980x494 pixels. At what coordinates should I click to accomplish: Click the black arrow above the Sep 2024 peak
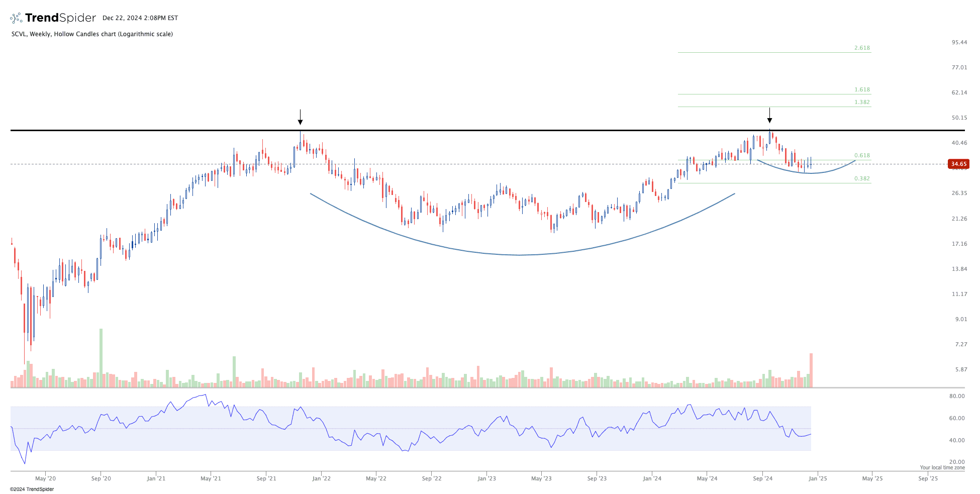coord(769,116)
